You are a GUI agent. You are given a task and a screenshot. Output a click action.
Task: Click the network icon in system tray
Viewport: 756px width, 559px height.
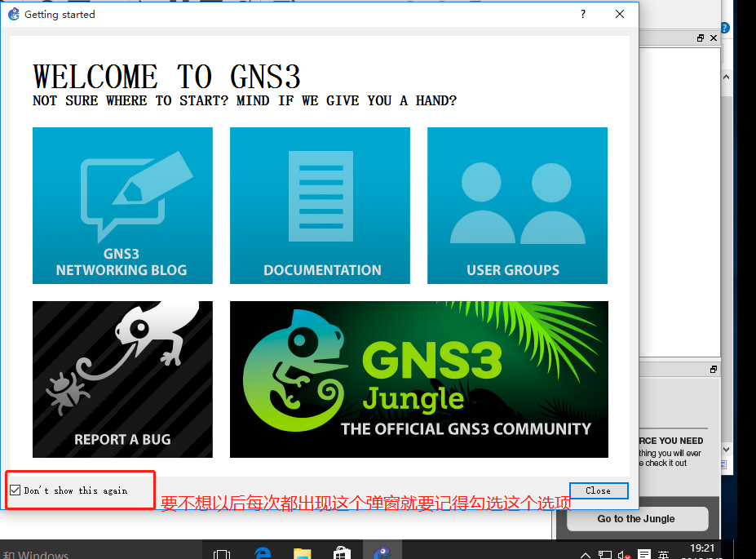(604, 555)
